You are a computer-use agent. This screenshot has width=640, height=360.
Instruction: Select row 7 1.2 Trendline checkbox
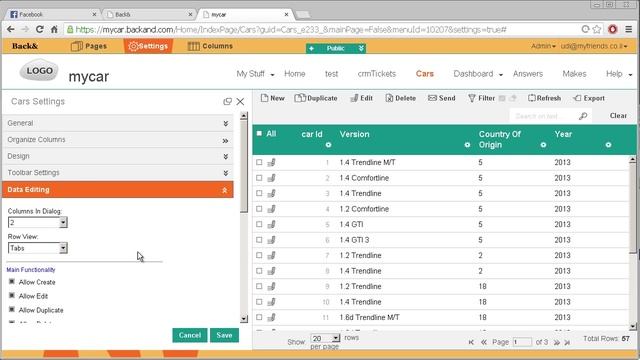click(x=259, y=256)
